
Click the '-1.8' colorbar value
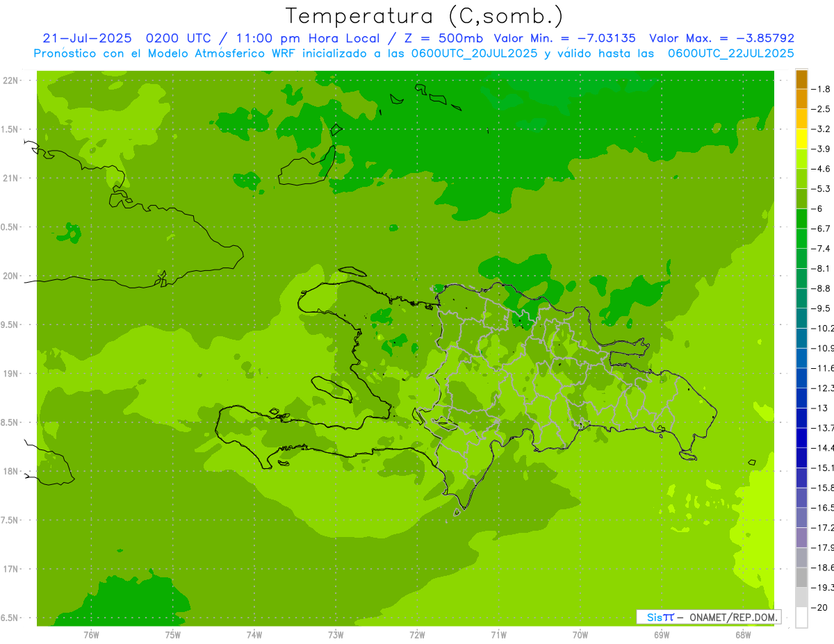point(821,89)
